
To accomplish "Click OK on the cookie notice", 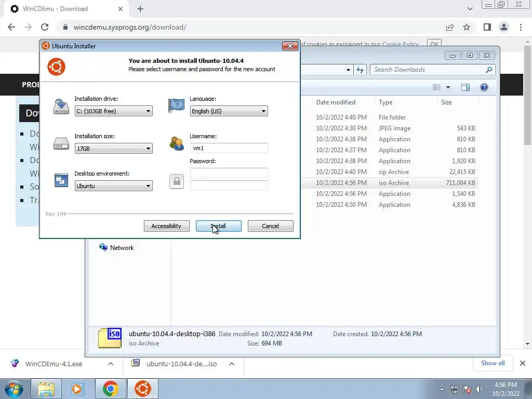I will point(434,44).
